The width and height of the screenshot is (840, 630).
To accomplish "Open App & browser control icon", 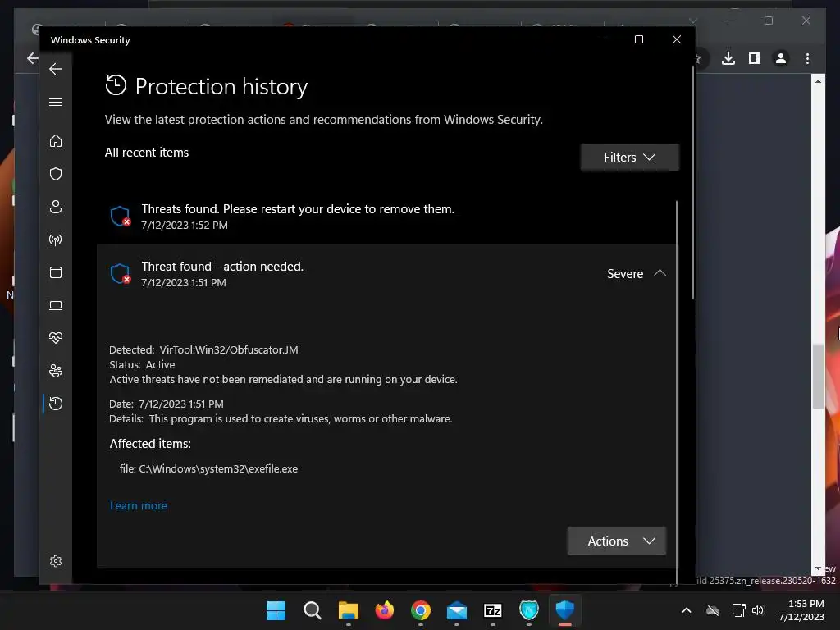I will [x=56, y=272].
